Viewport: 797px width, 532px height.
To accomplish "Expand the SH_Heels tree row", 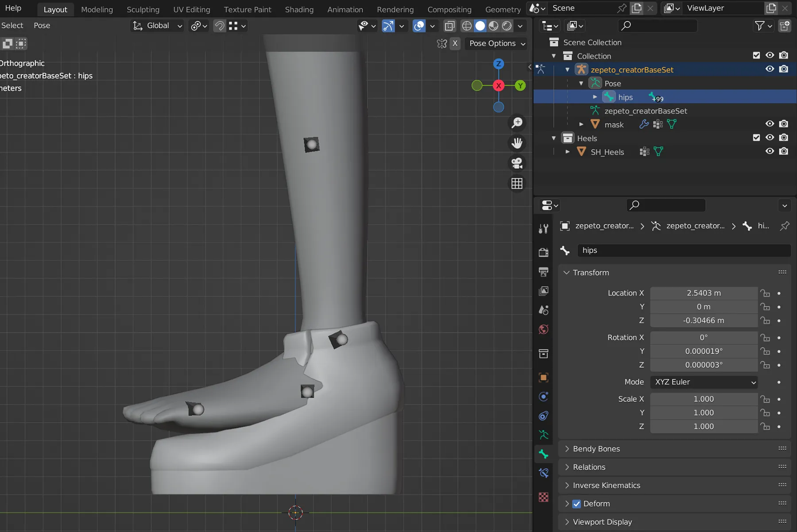I will click(x=567, y=152).
